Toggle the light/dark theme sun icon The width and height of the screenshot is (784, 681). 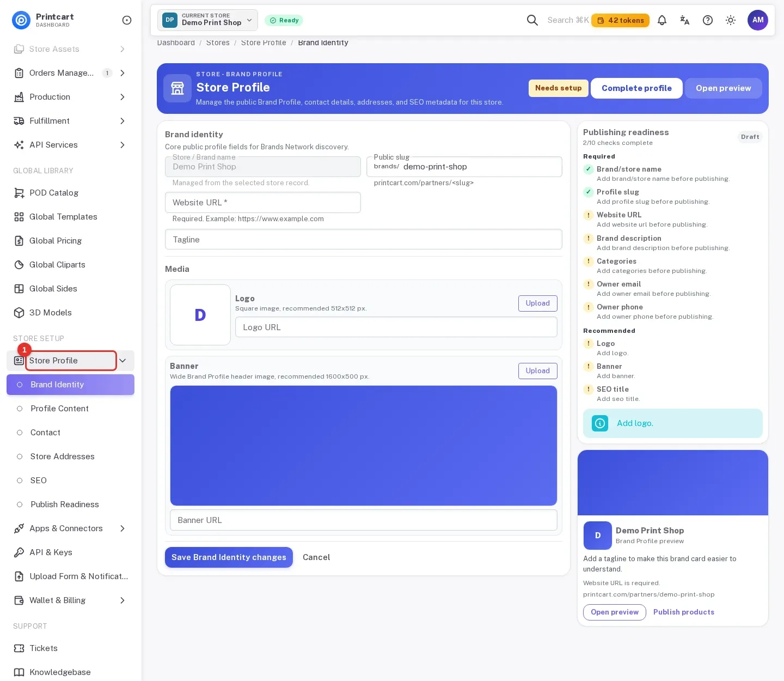(x=731, y=20)
